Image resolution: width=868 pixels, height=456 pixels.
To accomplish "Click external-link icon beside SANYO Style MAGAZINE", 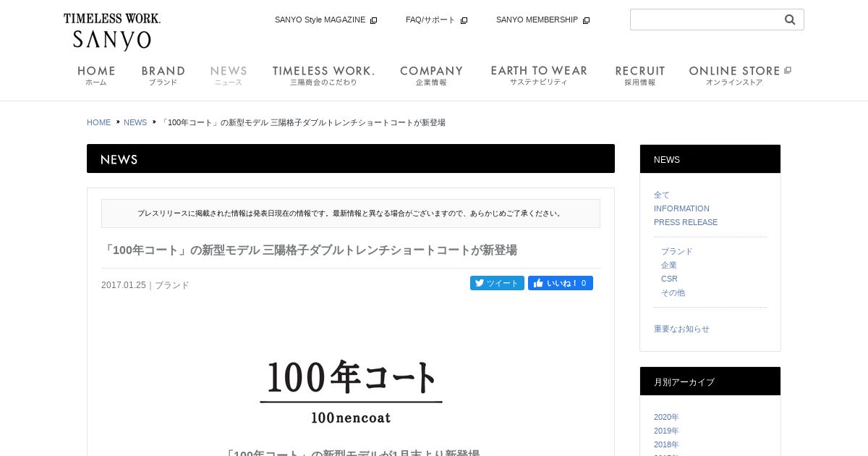I will click(x=374, y=20).
